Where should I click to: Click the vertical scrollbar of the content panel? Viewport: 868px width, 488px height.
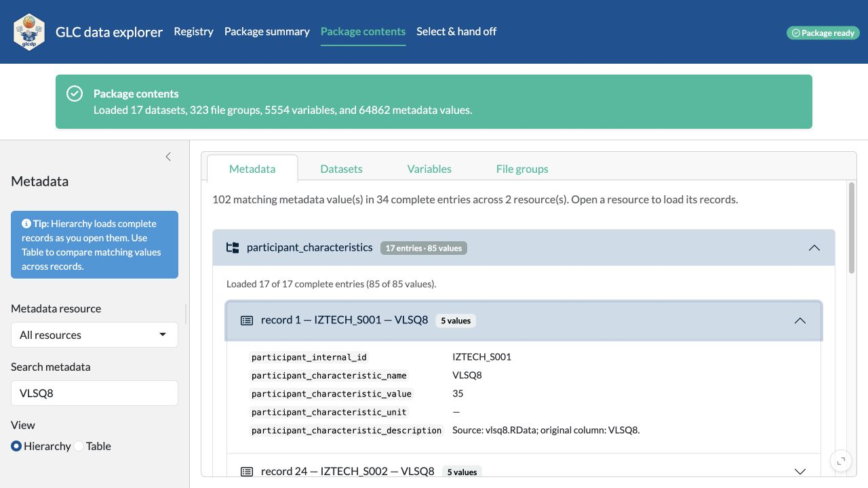coord(852,228)
